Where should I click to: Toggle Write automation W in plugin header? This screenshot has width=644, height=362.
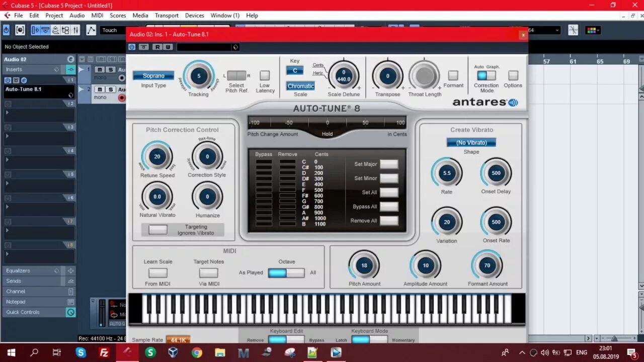click(168, 47)
